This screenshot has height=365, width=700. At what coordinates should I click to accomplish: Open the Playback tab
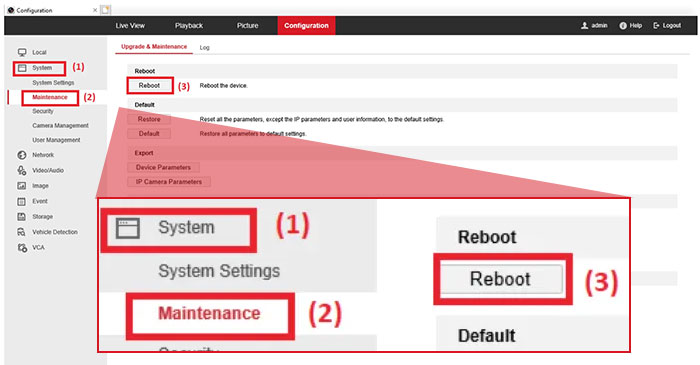pos(189,25)
